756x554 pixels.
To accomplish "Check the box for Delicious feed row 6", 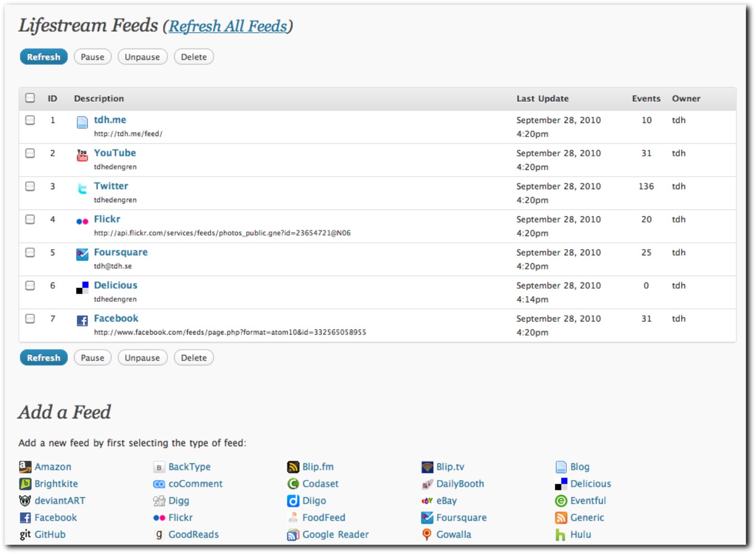I will pyautogui.click(x=30, y=286).
